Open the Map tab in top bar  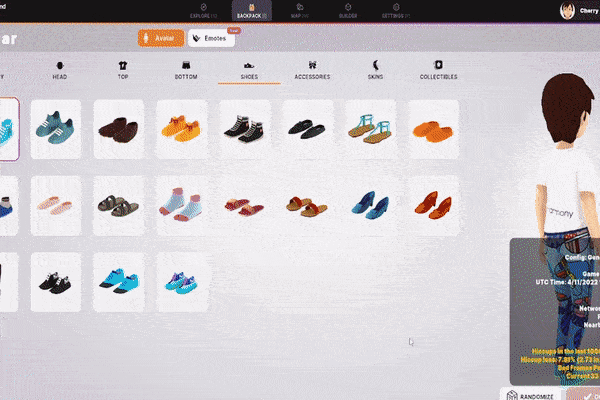coord(300,11)
